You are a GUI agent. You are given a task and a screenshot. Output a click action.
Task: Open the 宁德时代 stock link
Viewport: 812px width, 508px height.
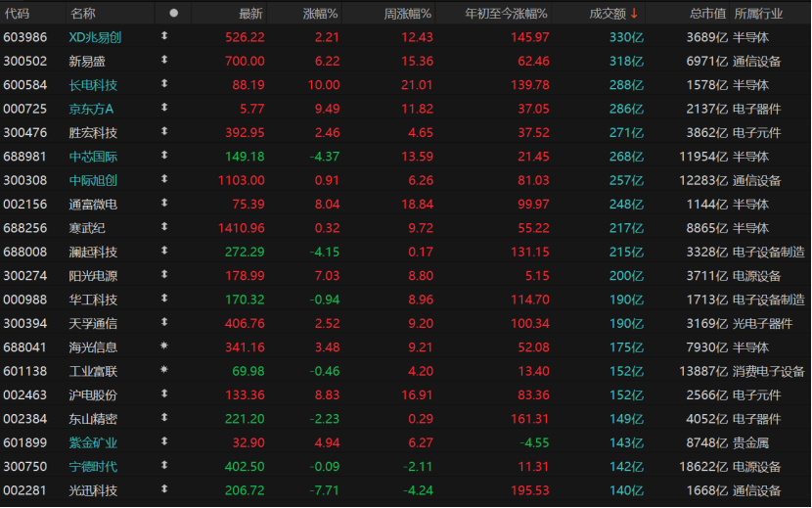click(93, 467)
